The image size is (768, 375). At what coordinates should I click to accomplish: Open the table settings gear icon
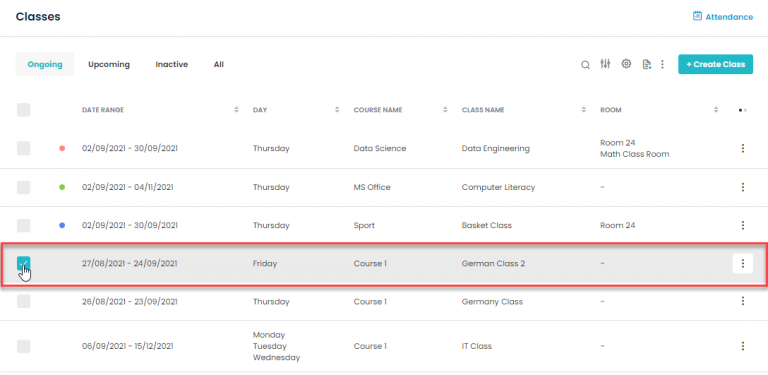626,64
